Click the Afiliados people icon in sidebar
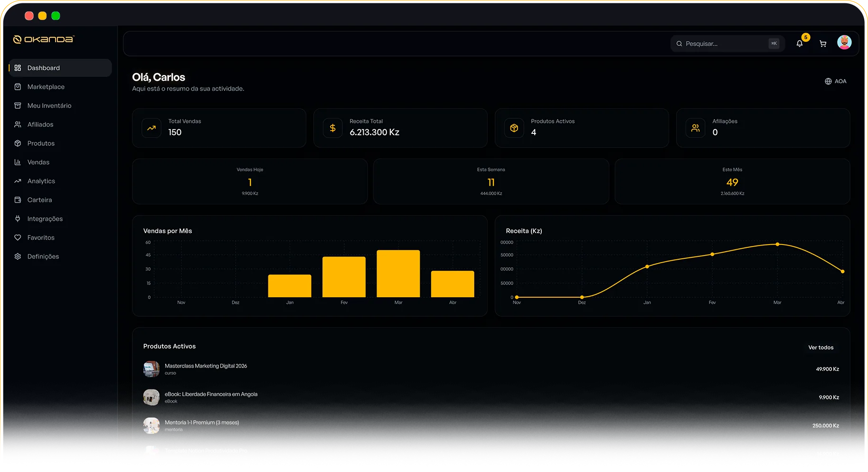868x472 pixels. point(18,124)
